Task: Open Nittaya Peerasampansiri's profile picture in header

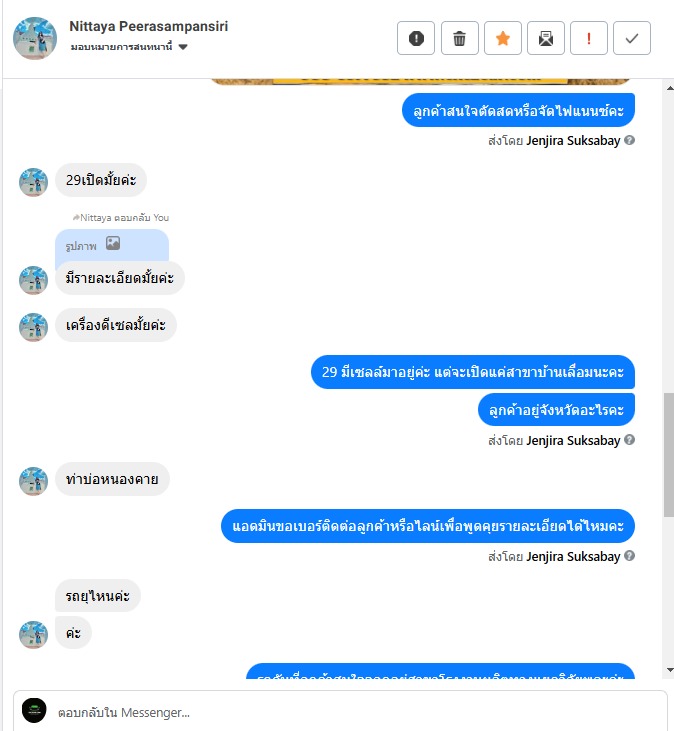Action: [x=35, y=38]
